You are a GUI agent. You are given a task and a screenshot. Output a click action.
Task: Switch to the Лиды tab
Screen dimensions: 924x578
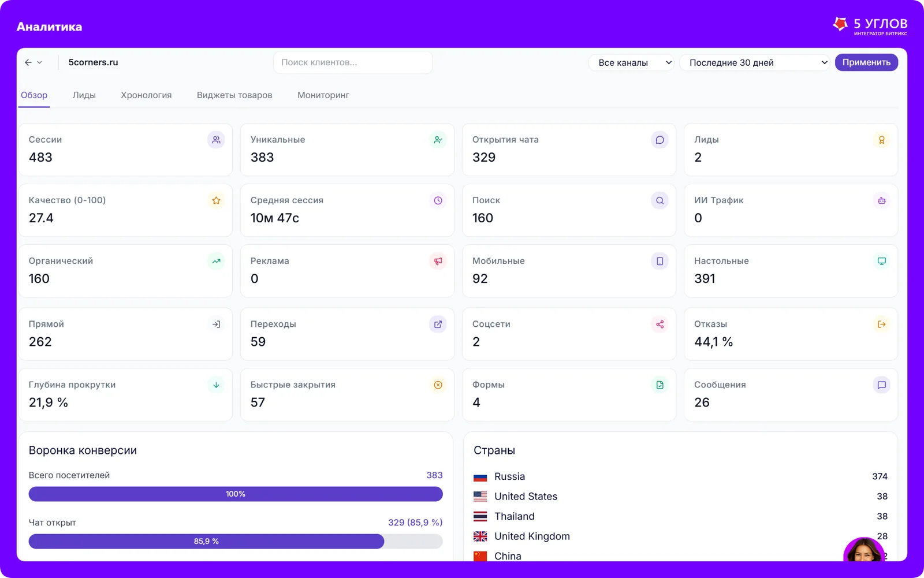click(84, 95)
